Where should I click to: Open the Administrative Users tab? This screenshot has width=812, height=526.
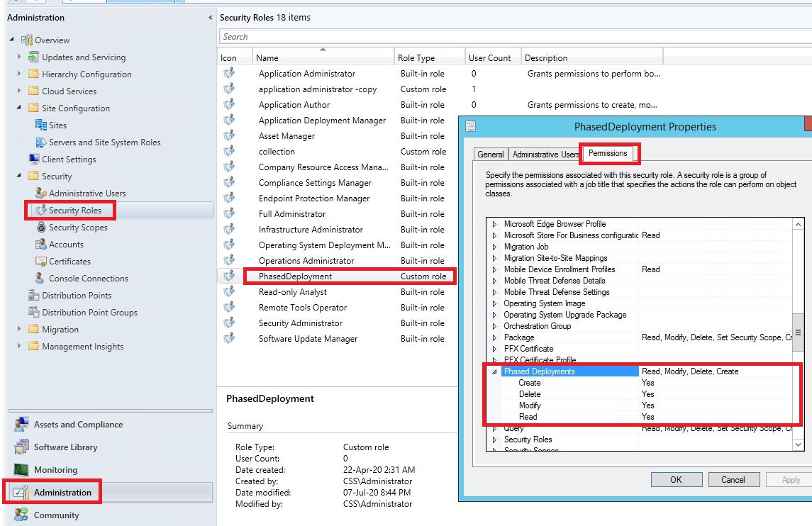click(x=544, y=153)
